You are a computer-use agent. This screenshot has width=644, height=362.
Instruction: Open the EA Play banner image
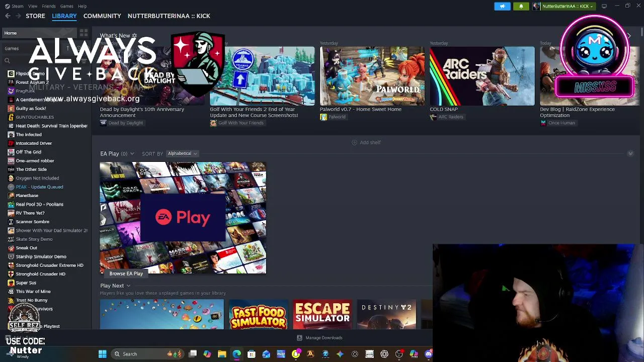click(x=183, y=218)
